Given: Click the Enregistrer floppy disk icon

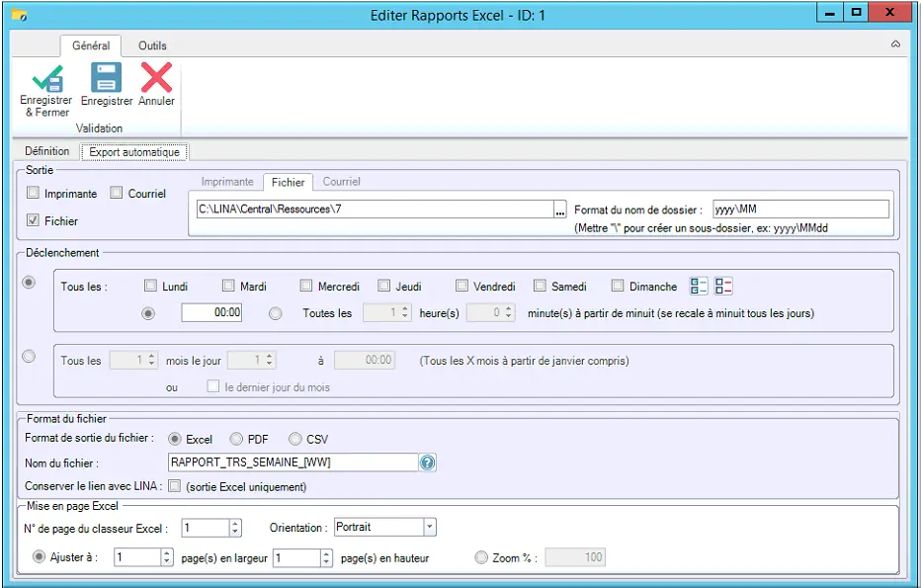Looking at the screenshot, I should point(106,78).
